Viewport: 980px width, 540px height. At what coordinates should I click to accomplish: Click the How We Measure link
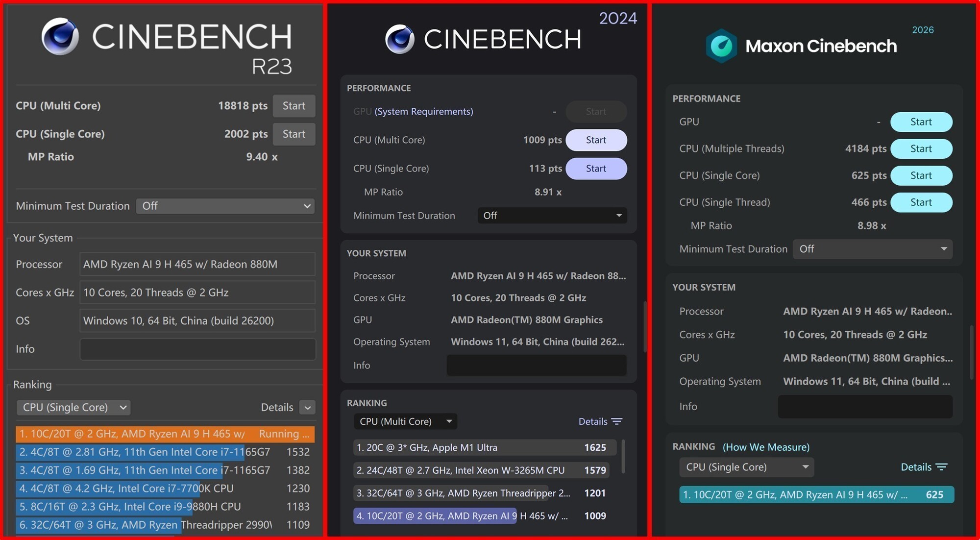click(765, 447)
